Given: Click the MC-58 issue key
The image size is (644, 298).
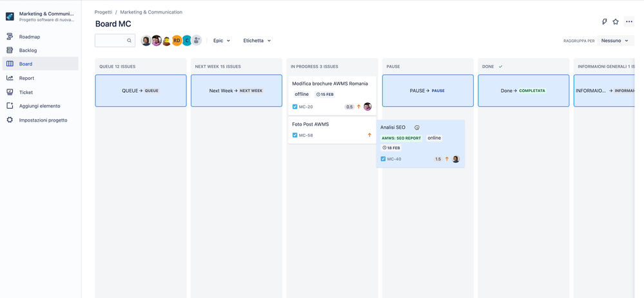Looking at the screenshot, I should pyautogui.click(x=306, y=135).
